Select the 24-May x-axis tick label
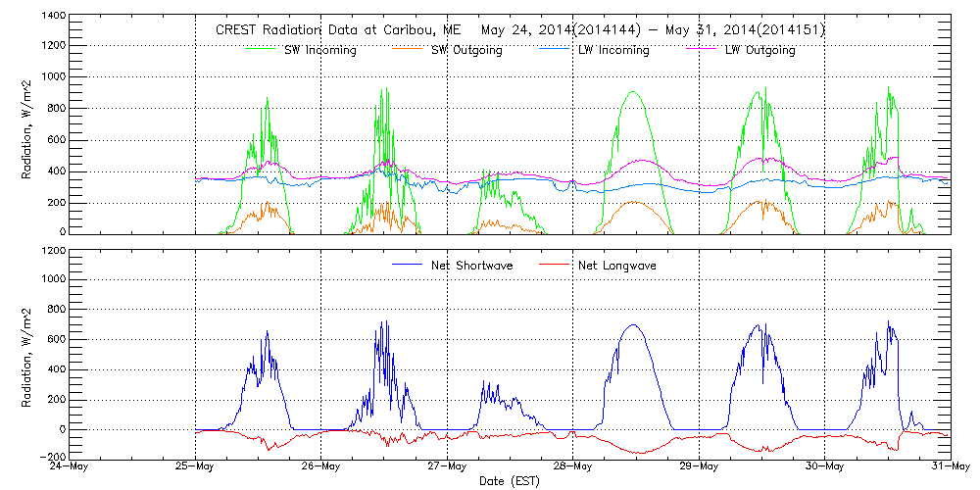This screenshot has width=980, height=490. [70, 467]
